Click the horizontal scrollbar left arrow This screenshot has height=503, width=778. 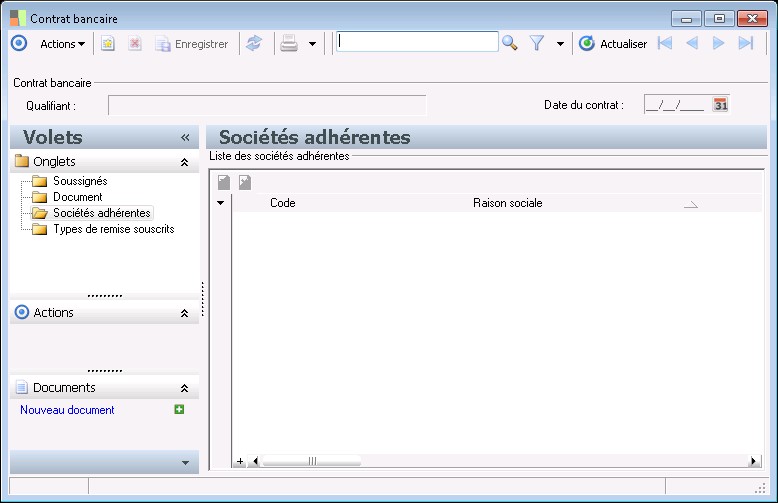255,461
